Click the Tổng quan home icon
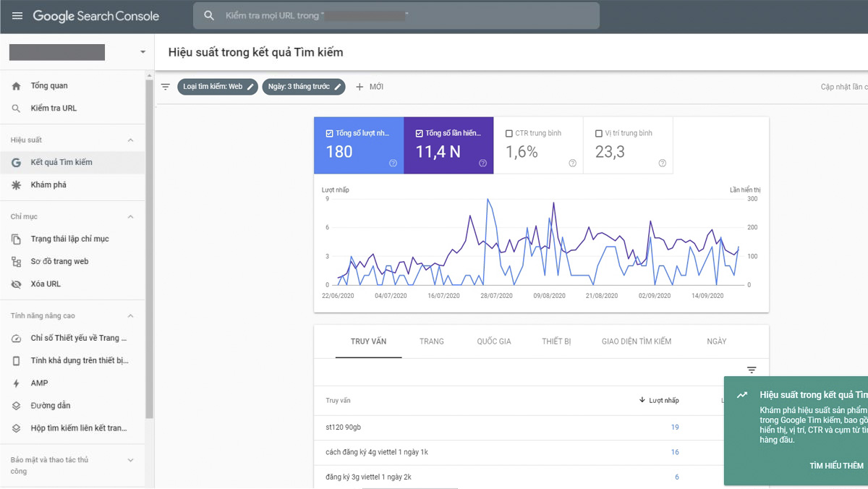This screenshot has height=489, width=868. [17, 86]
